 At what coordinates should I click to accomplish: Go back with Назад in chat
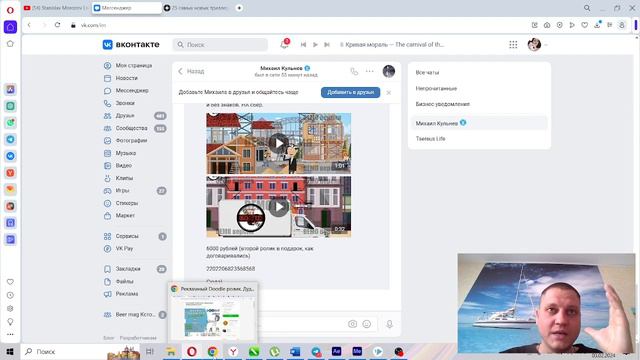tap(191, 71)
